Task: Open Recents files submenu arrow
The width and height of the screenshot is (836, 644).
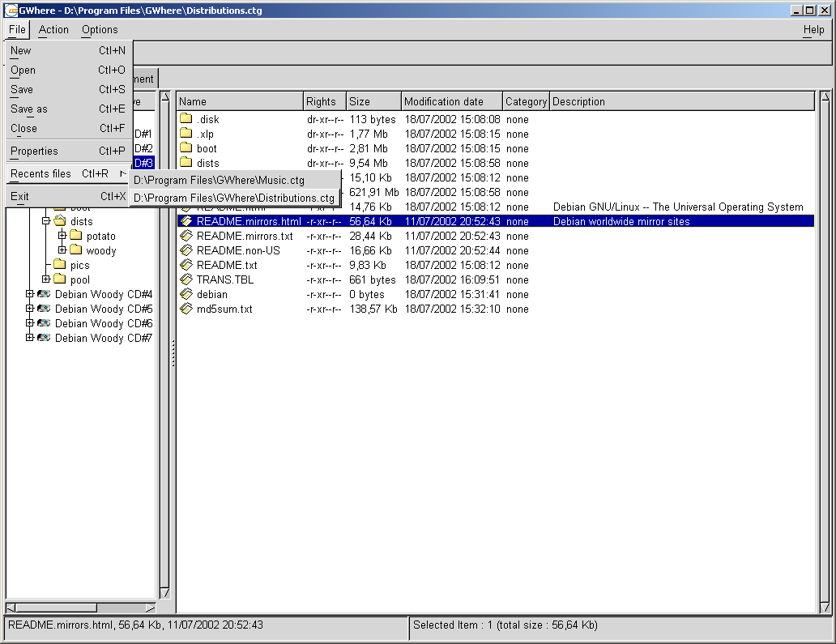Action: click(122, 174)
